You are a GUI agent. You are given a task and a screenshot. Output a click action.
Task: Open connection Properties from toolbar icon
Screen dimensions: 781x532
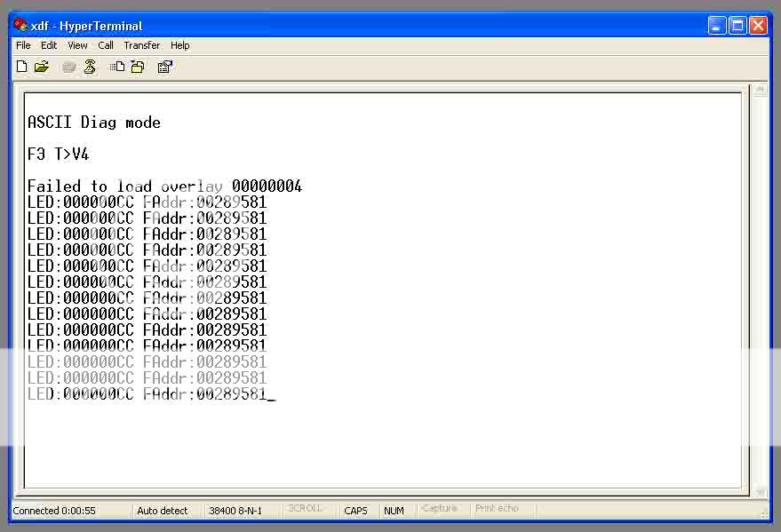point(165,67)
